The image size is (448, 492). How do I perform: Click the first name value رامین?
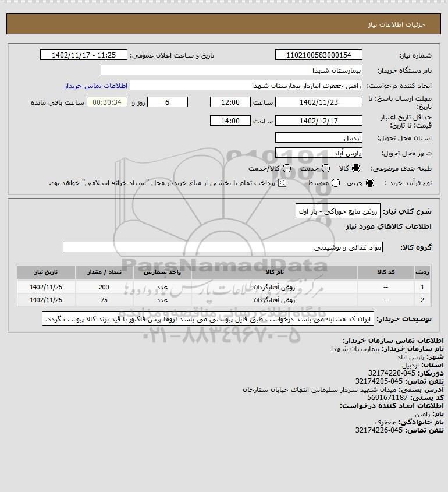pos(422,414)
